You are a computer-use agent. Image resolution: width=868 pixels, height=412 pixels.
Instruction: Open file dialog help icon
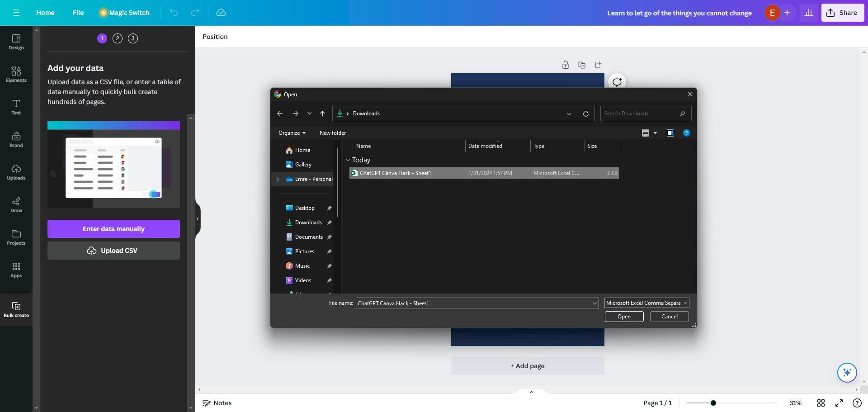[687, 133]
